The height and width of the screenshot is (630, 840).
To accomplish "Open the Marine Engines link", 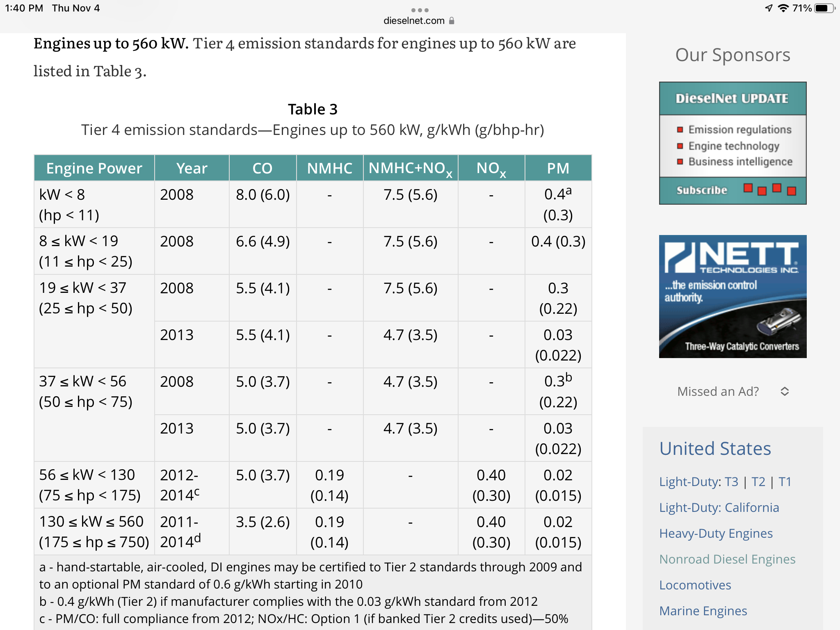I will click(703, 611).
